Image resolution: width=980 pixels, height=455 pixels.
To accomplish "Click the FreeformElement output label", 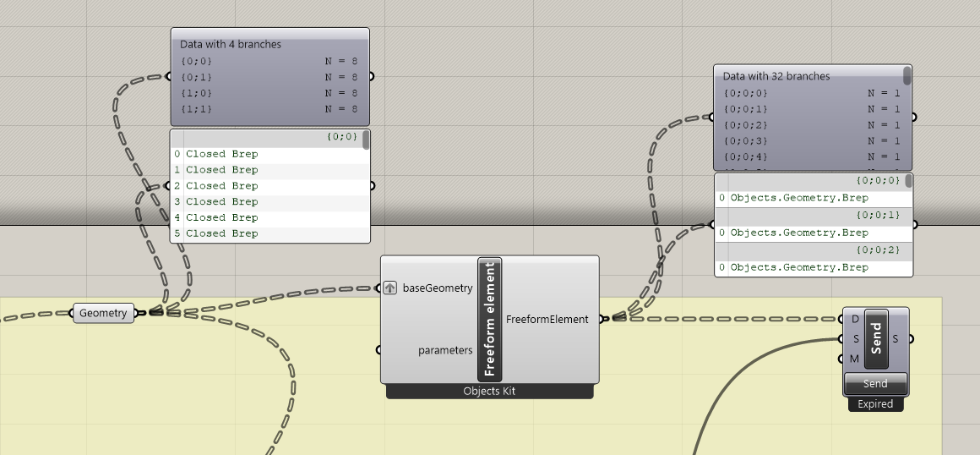I will [x=547, y=319].
